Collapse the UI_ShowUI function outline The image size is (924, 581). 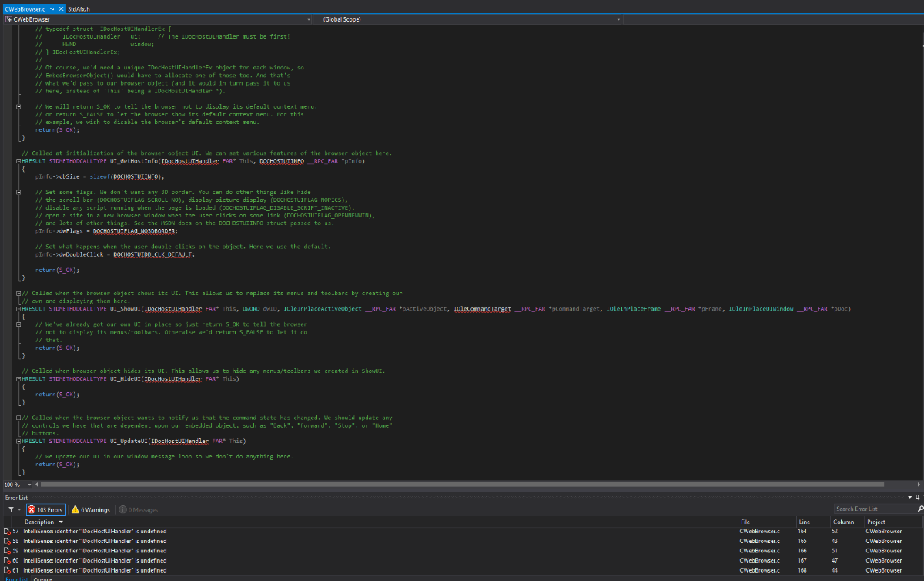[18, 308]
